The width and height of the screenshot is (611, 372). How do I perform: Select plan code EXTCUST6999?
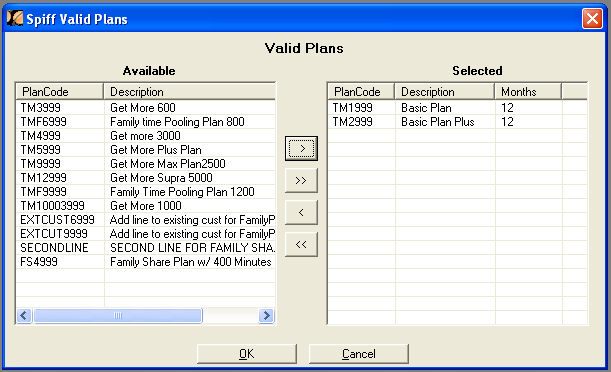(57, 220)
